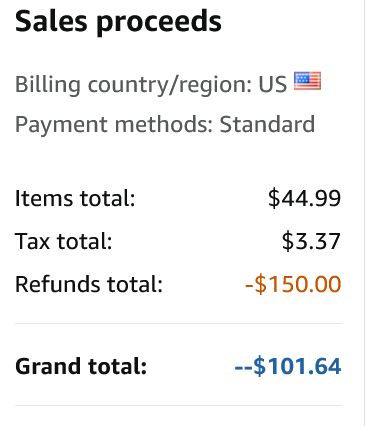Click the Items total label
The image size is (371, 426).
pos(75,198)
